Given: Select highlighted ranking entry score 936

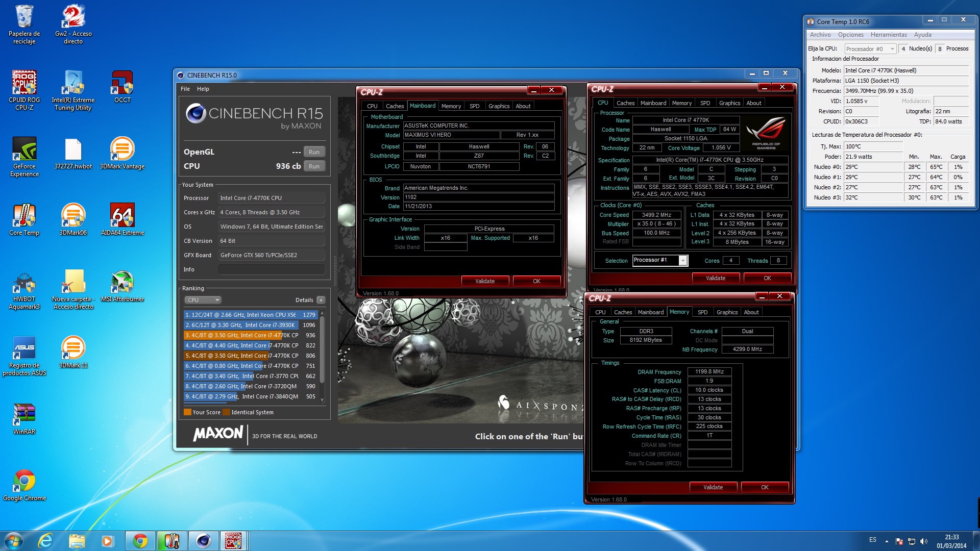Looking at the screenshot, I should click(250, 335).
